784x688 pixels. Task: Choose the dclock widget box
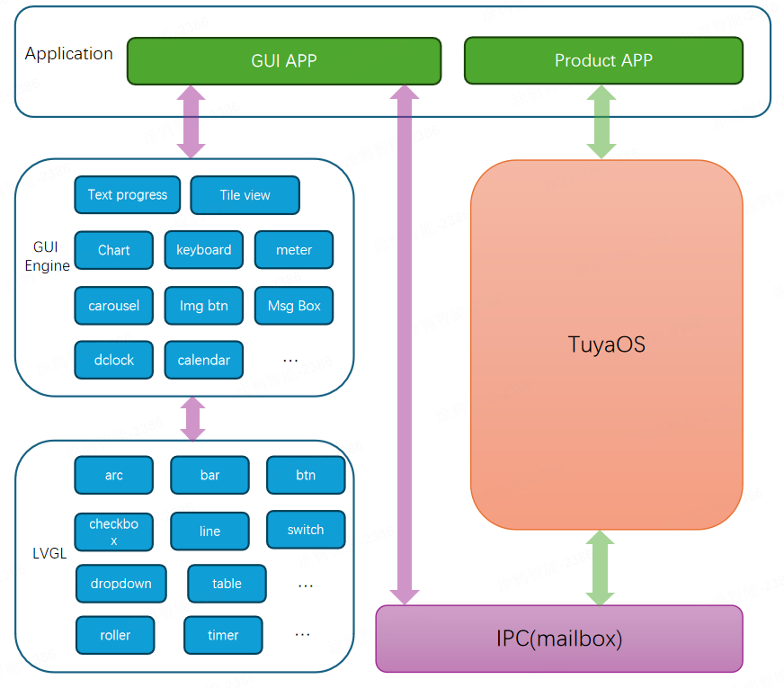pos(114,360)
